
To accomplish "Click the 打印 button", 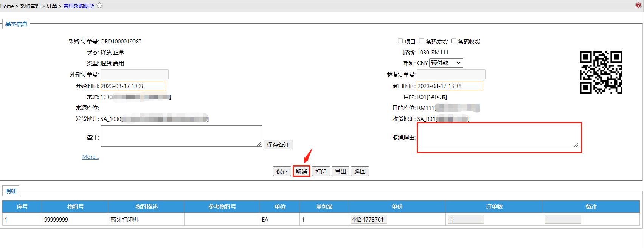I will 321,171.
